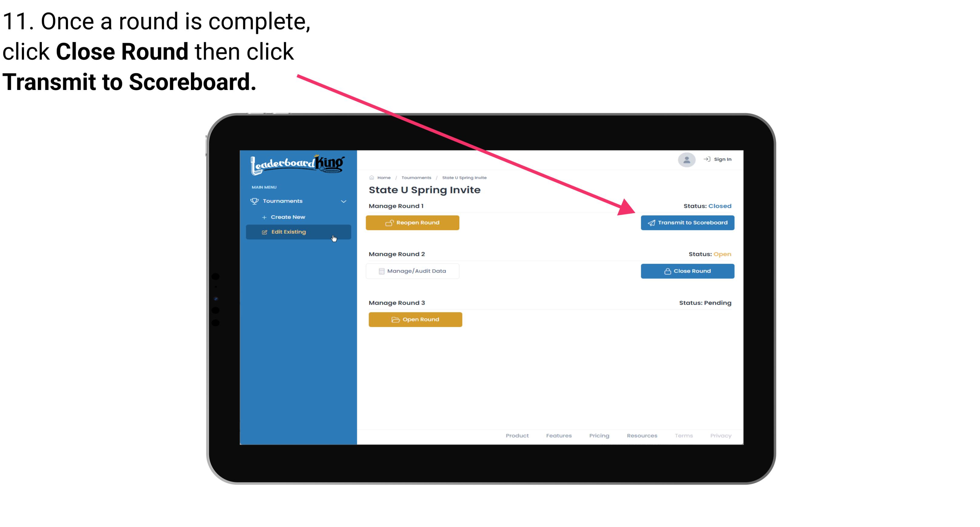The width and height of the screenshot is (980, 527).
Task: Click the Pricing footer link
Action: (598, 436)
